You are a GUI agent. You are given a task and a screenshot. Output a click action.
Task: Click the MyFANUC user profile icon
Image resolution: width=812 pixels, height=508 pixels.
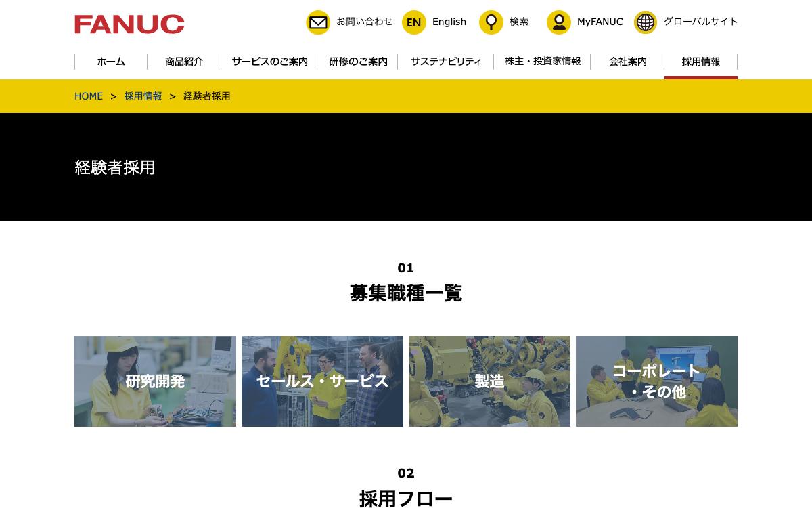click(x=559, y=22)
